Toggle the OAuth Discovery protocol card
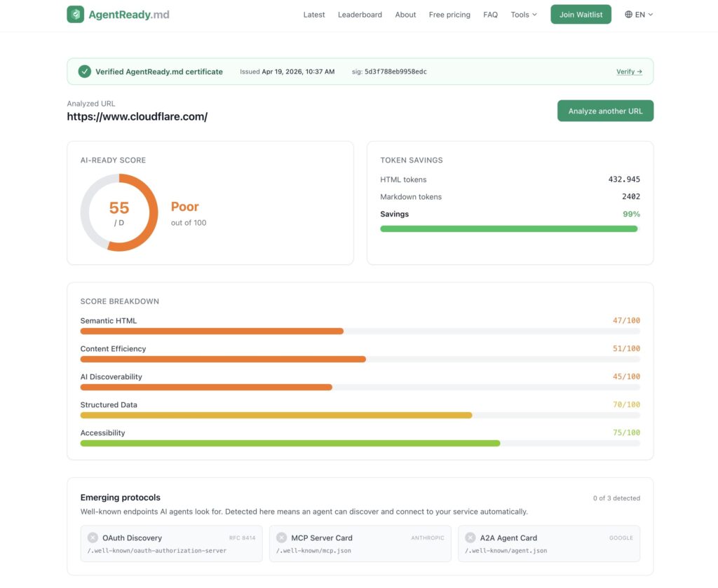 click(x=171, y=543)
